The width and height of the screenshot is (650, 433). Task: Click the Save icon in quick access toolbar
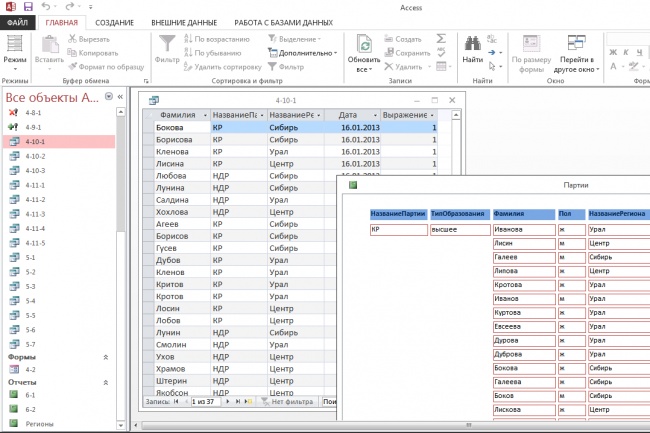click(x=28, y=7)
